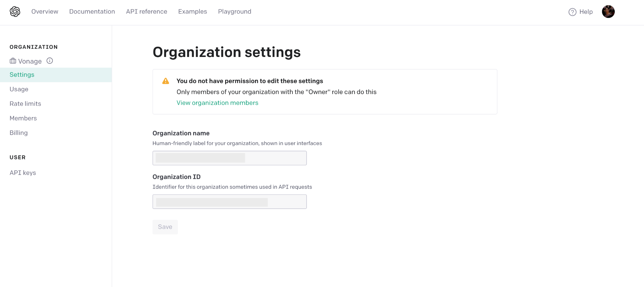Launch the Playground
This screenshot has height=287, width=644.
[235, 12]
